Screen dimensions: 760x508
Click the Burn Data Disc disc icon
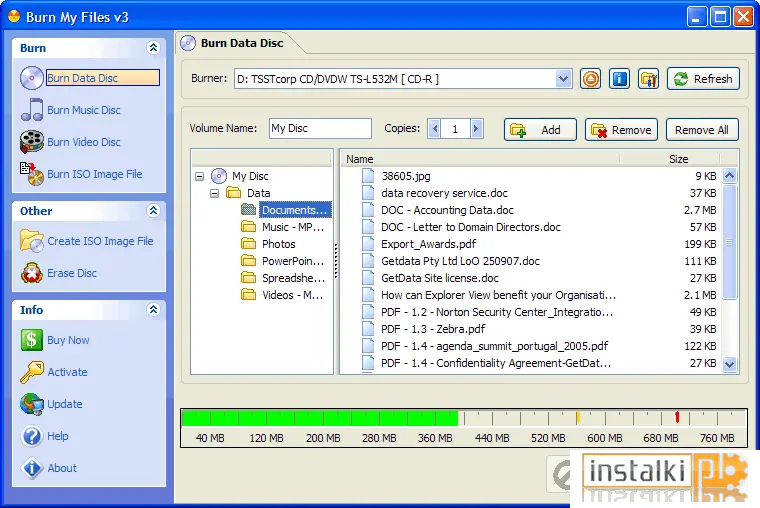tap(32, 78)
